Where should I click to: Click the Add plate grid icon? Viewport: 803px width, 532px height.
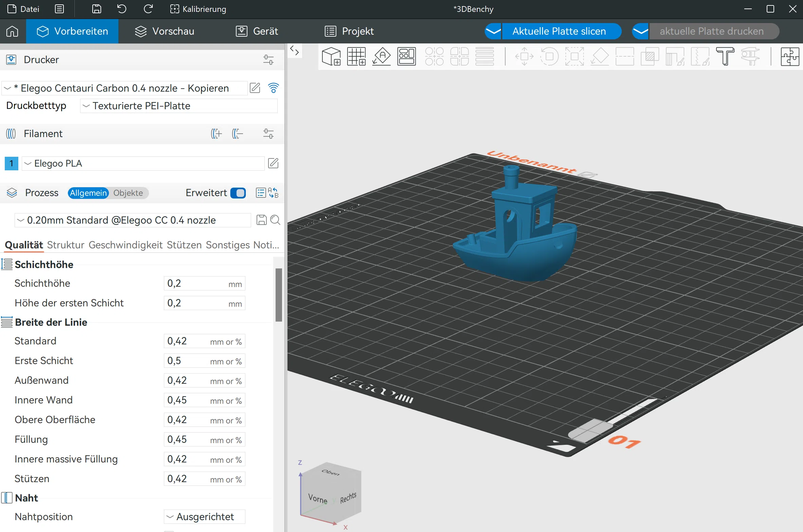(356, 56)
